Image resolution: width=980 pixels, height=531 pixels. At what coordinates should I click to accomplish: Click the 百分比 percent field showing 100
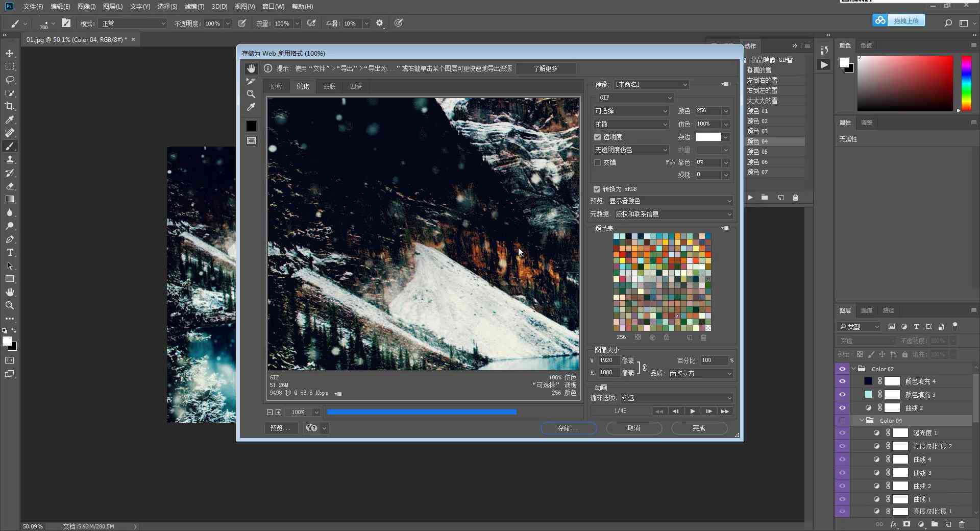pos(714,360)
